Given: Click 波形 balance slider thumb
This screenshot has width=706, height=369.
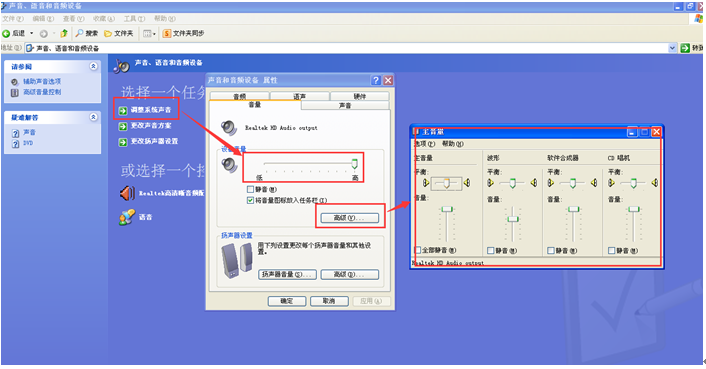Looking at the screenshot, I should (x=512, y=183).
